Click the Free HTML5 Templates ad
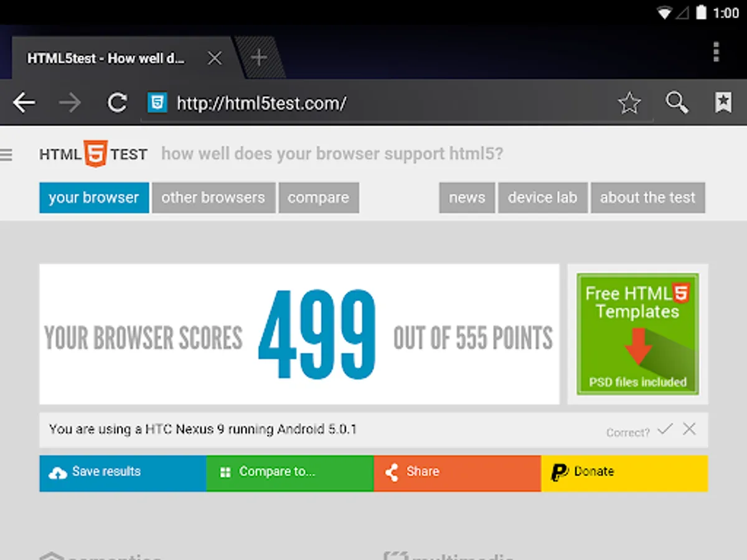This screenshot has height=560, width=747. [637, 334]
